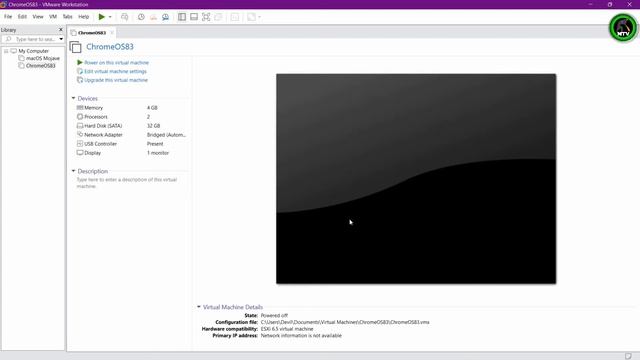Take a snapshot with the clock icon
Viewport: 640px width, 360px height.
(x=141, y=17)
